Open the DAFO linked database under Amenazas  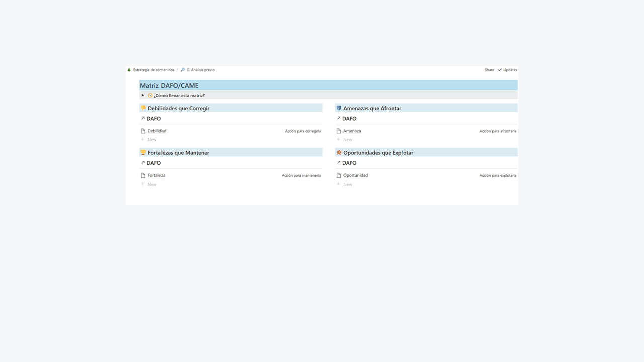coord(349,119)
